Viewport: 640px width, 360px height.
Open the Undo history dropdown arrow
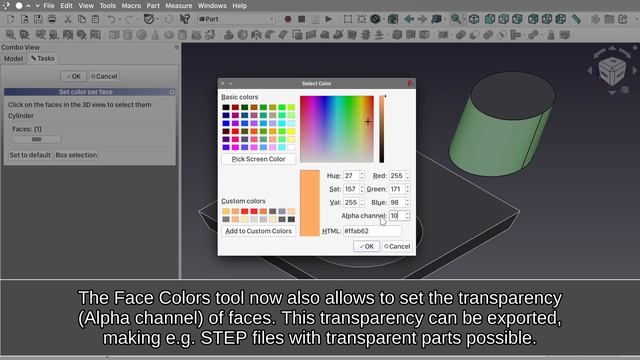[x=120, y=19]
